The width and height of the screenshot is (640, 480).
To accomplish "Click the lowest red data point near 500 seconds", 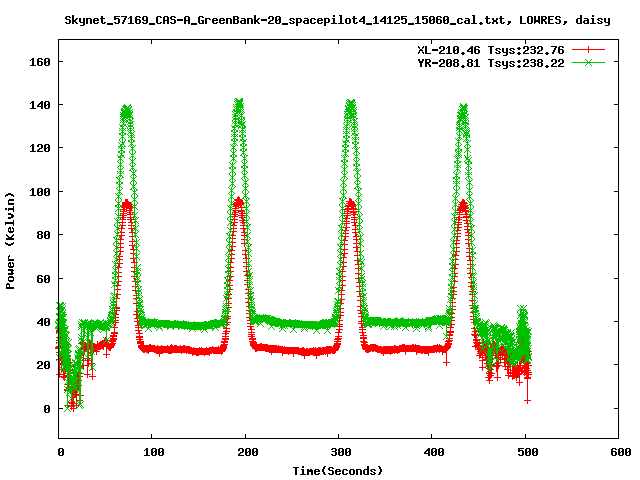I will pos(527,401).
